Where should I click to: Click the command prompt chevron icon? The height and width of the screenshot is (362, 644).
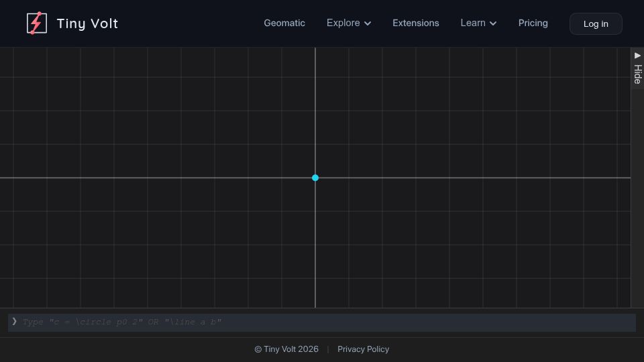click(x=14, y=321)
